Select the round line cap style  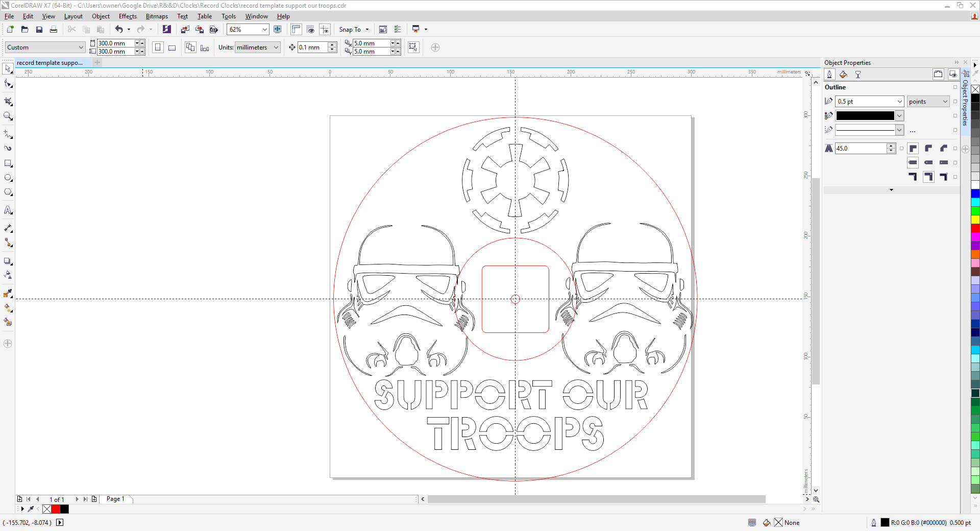pos(928,162)
